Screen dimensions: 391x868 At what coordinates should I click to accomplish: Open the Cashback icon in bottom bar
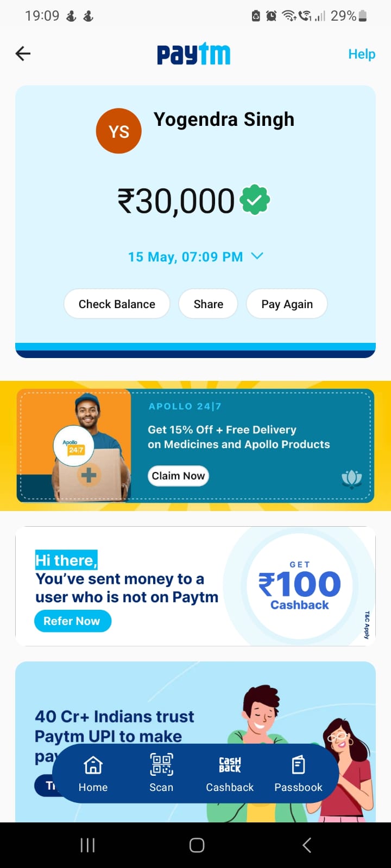[230, 764]
